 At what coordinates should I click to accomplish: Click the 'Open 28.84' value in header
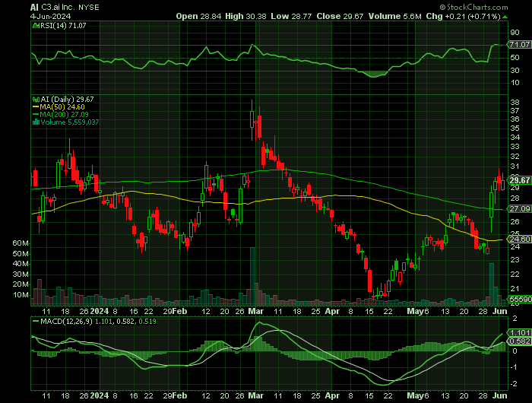198,16
